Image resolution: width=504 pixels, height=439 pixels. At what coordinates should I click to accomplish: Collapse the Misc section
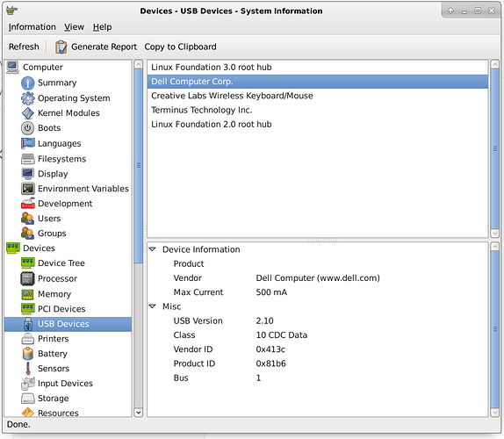tap(153, 306)
